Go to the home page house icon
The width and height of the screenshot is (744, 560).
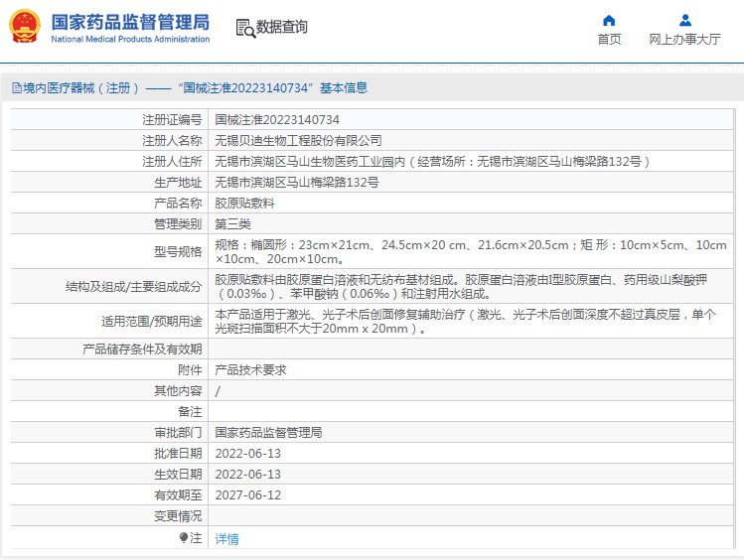coord(609,21)
